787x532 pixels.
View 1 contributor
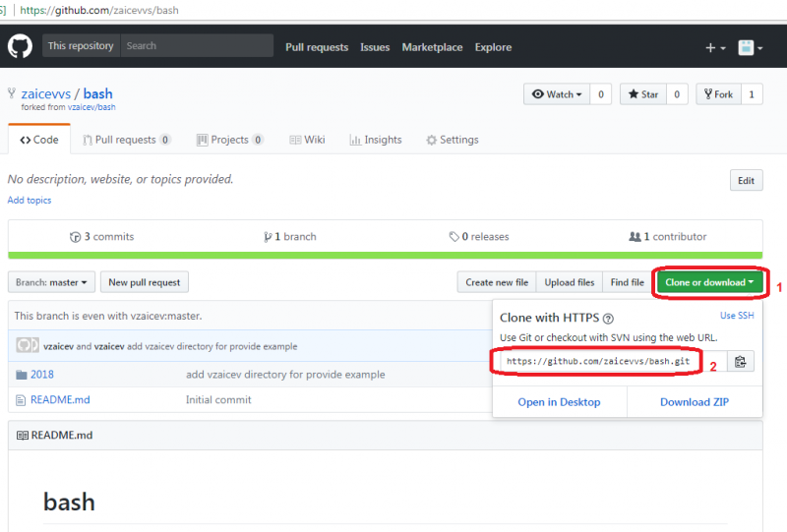668,236
